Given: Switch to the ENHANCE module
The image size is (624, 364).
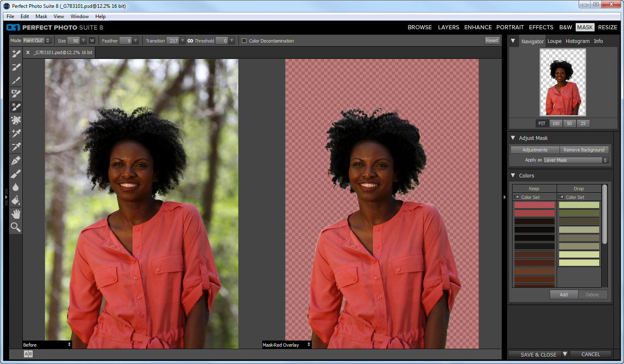Looking at the screenshot, I should pos(478,27).
